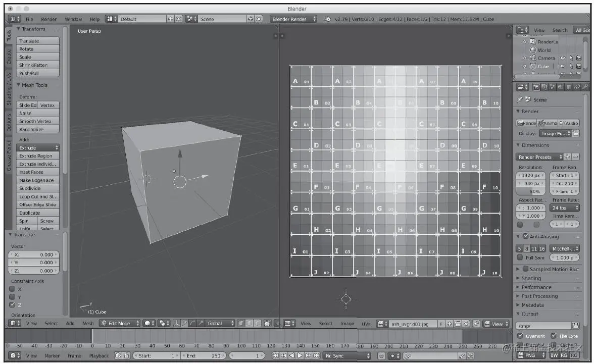
Task: Click the Translate button
Action: pos(37,40)
